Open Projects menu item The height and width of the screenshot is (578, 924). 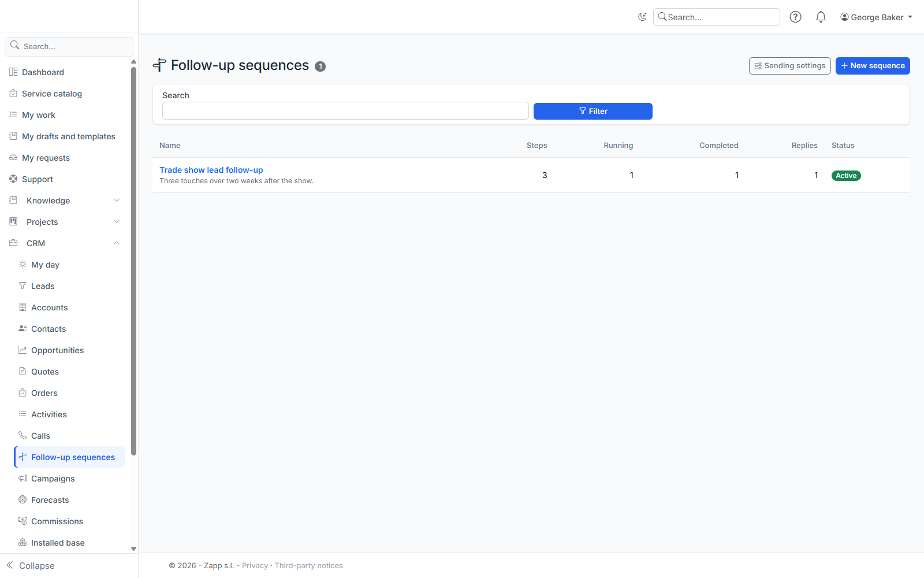(x=65, y=222)
